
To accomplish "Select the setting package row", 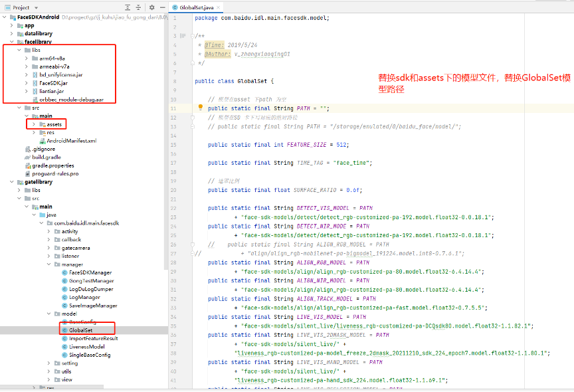I will coord(70,363).
